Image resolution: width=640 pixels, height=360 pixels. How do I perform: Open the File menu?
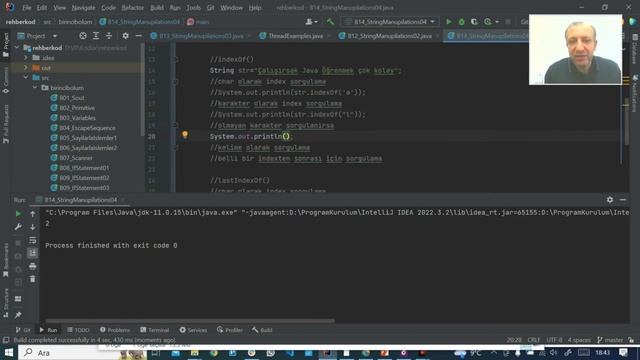pyautogui.click(x=27, y=8)
